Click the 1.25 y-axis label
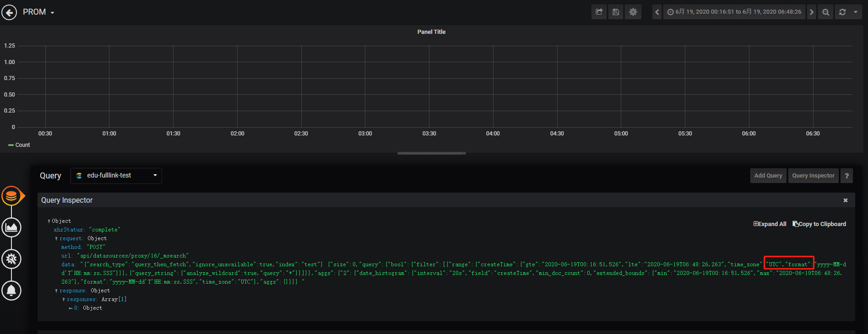The width and height of the screenshot is (868, 334). [x=10, y=46]
